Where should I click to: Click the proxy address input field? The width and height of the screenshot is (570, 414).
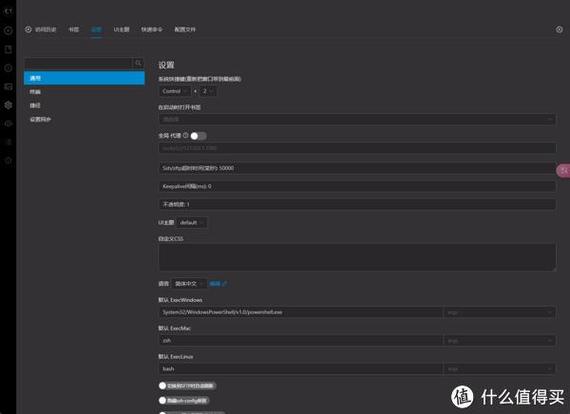(x=357, y=148)
